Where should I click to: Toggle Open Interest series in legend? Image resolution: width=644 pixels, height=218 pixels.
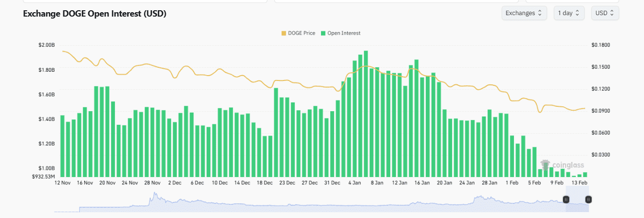[344, 33]
